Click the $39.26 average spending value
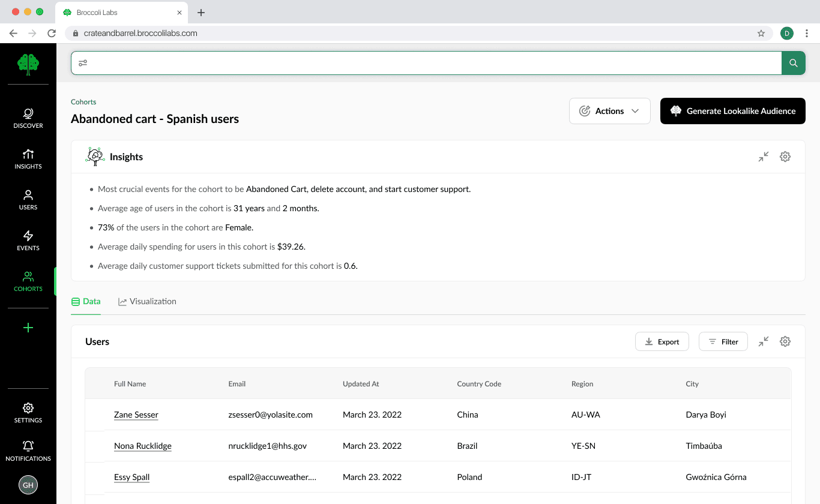 click(291, 247)
